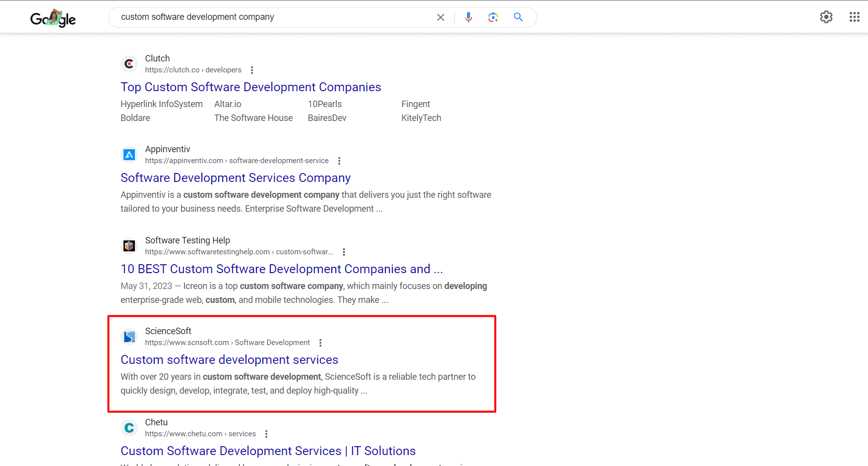The width and height of the screenshot is (868, 466).
Task: Open Chetu Custom Software Development Services link
Action: coord(268,451)
